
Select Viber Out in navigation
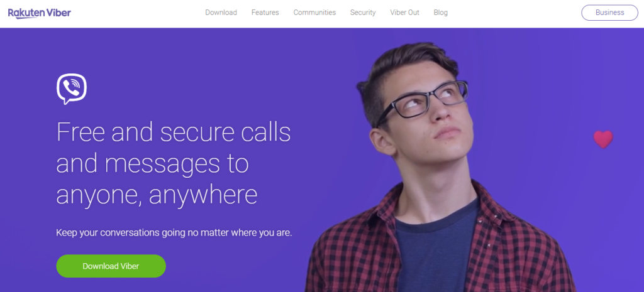[x=404, y=13]
